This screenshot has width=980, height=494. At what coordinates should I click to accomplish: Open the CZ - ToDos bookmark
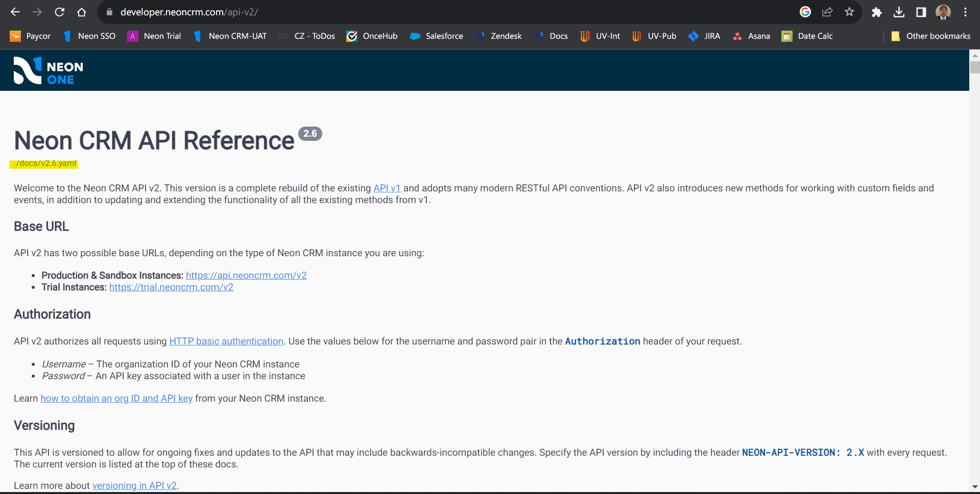pos(306,36)
